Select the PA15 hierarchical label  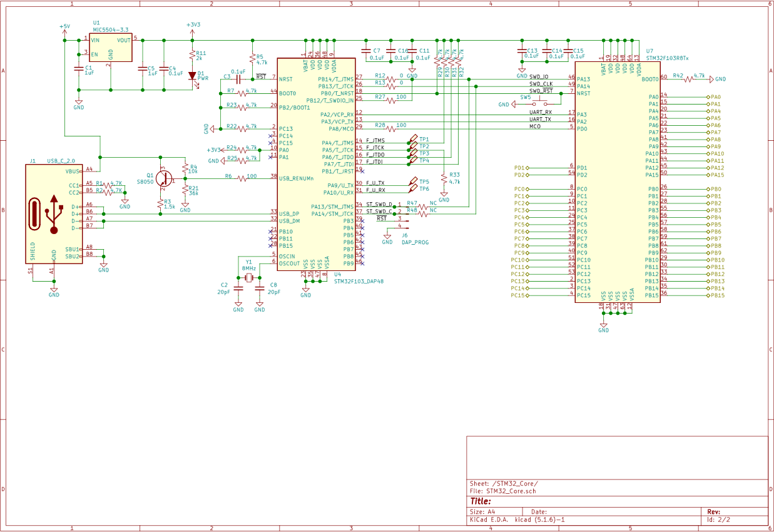715,175
